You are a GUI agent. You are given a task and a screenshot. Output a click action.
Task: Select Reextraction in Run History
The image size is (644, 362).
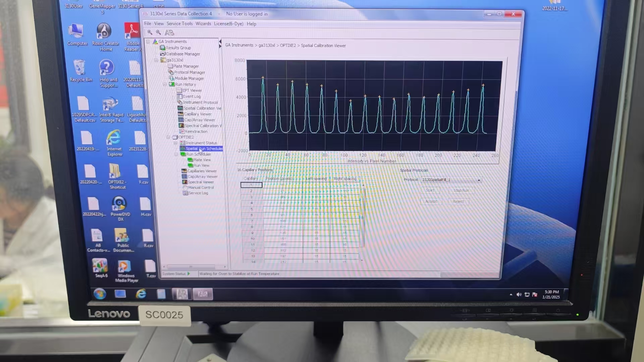pyautogui.click(x=196, y=131)
